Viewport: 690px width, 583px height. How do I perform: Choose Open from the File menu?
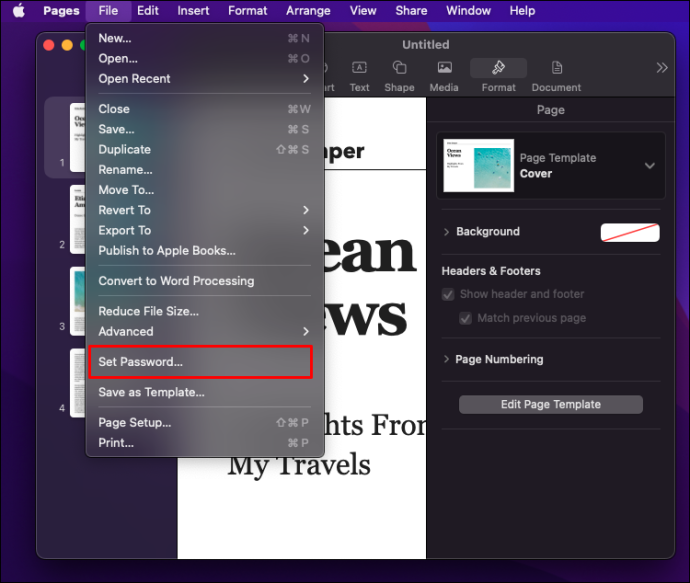[x=204, y=59]
